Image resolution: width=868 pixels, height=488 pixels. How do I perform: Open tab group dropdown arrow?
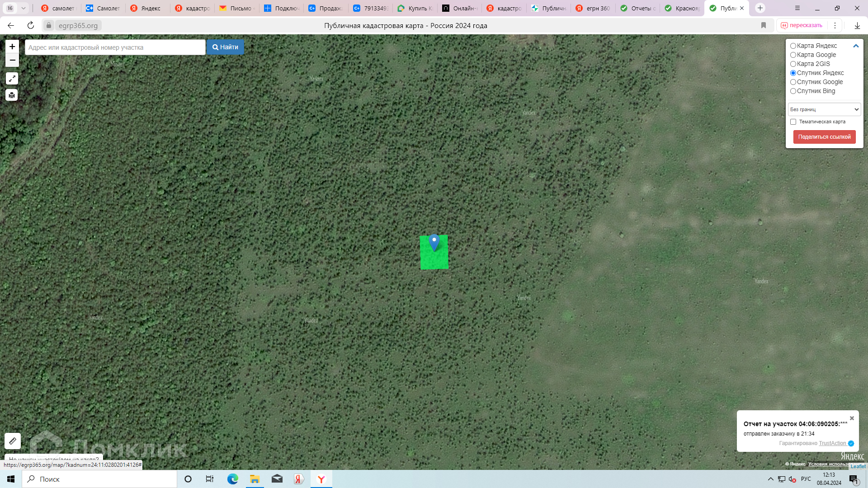[24, 8]
